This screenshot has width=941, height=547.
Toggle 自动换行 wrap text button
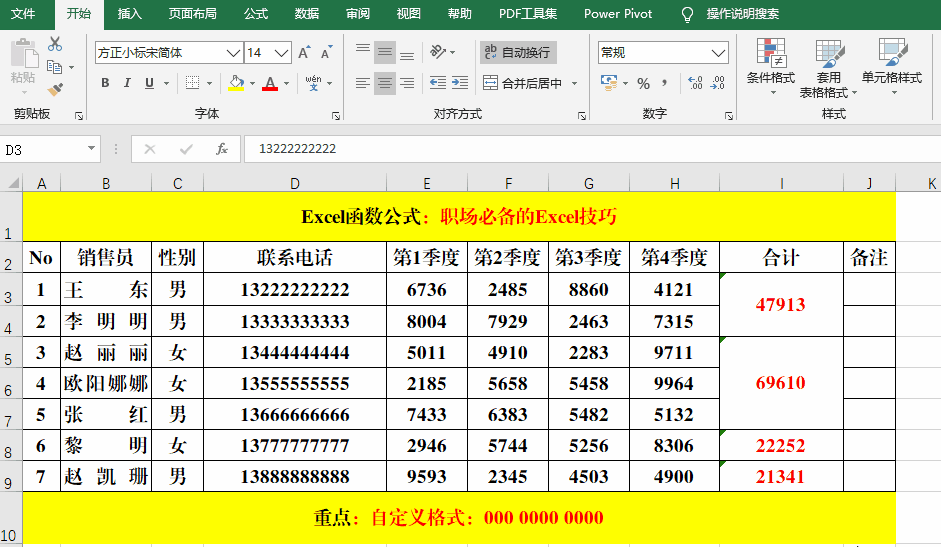click(518, 52)
